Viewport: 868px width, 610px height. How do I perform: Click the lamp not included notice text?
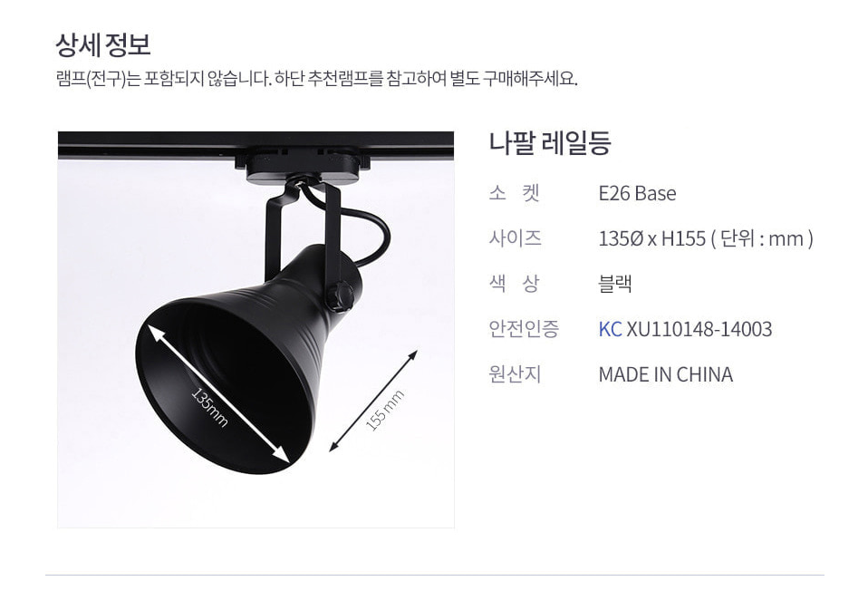316,79
